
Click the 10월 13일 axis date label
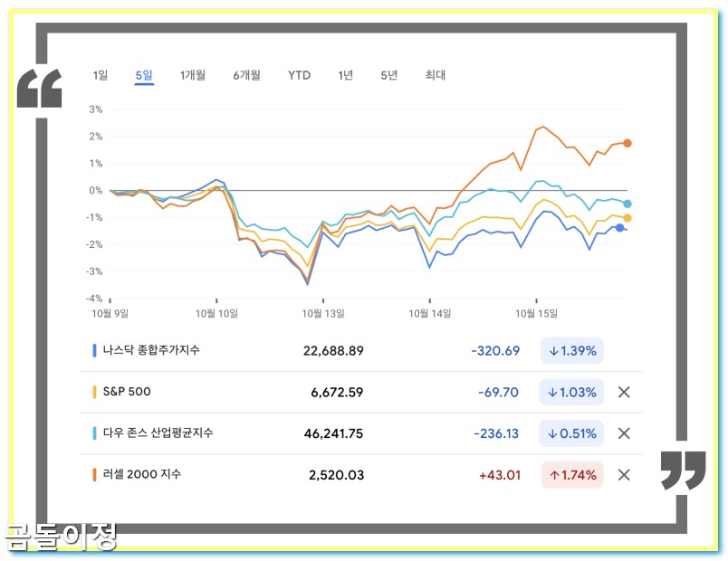323,314
